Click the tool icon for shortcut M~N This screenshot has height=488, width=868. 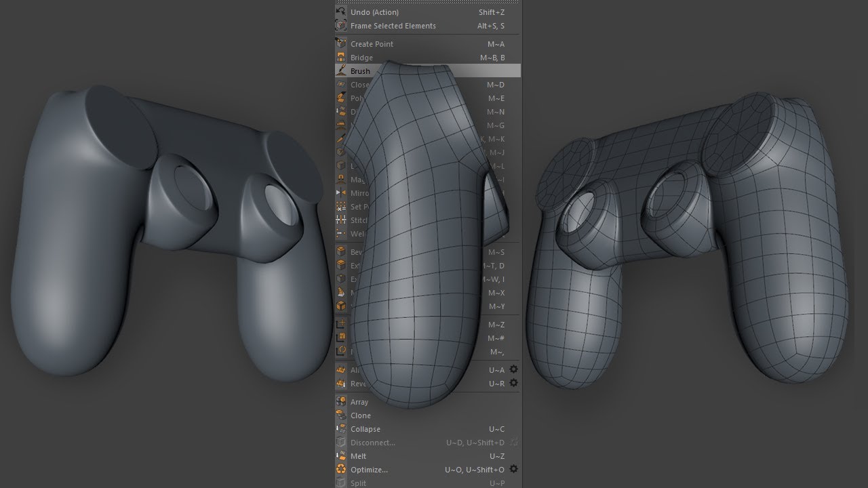[341, 112]
